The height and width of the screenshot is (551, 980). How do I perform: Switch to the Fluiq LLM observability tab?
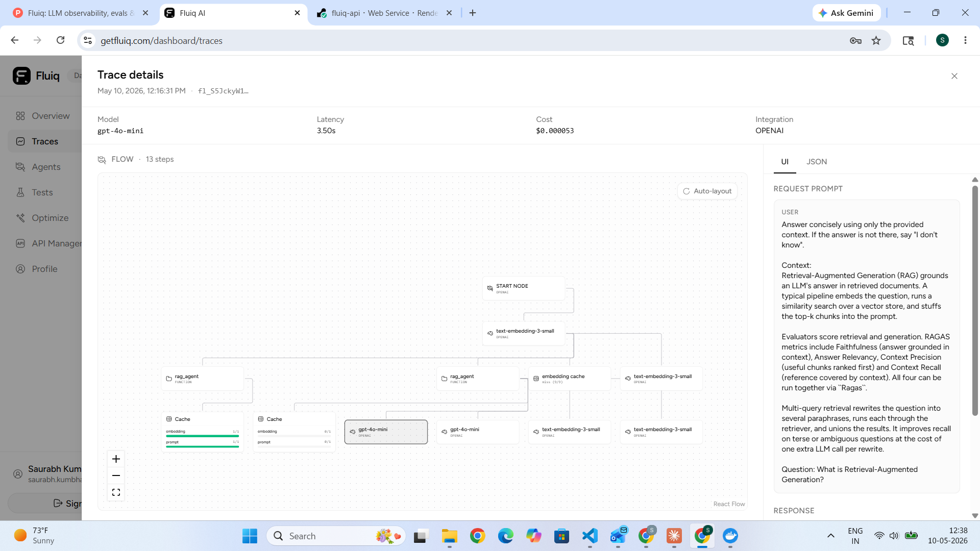(x=80, y=13)
